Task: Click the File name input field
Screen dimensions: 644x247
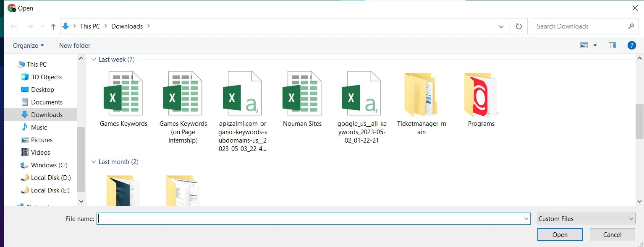Action: tap(310, 218)
